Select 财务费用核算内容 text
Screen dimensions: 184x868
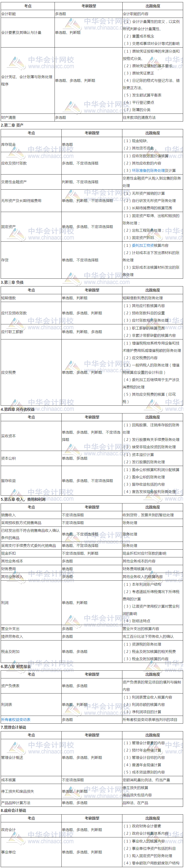[137, 569]
